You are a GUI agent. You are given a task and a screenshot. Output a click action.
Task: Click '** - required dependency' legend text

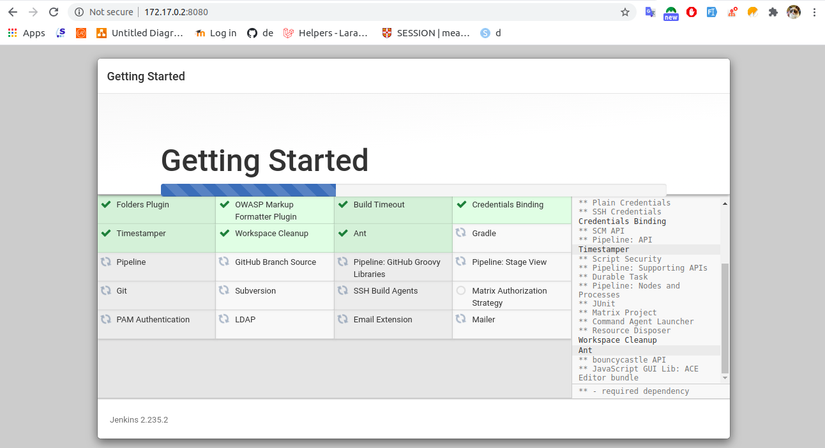(x=633, y=391)
